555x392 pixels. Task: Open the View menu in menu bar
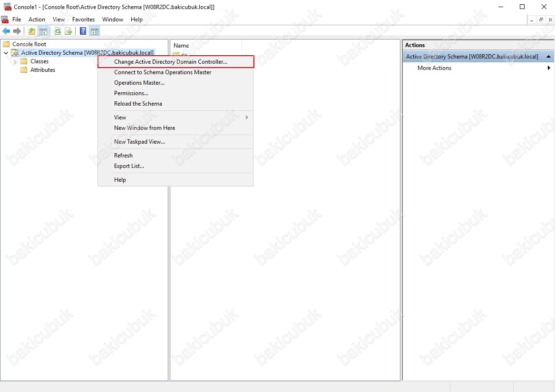point(59,20)
